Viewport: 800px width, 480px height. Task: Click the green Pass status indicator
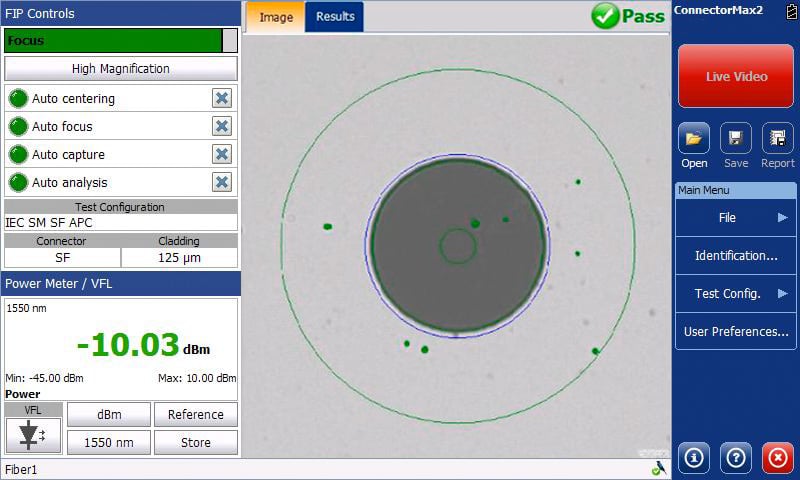point(628,16)
